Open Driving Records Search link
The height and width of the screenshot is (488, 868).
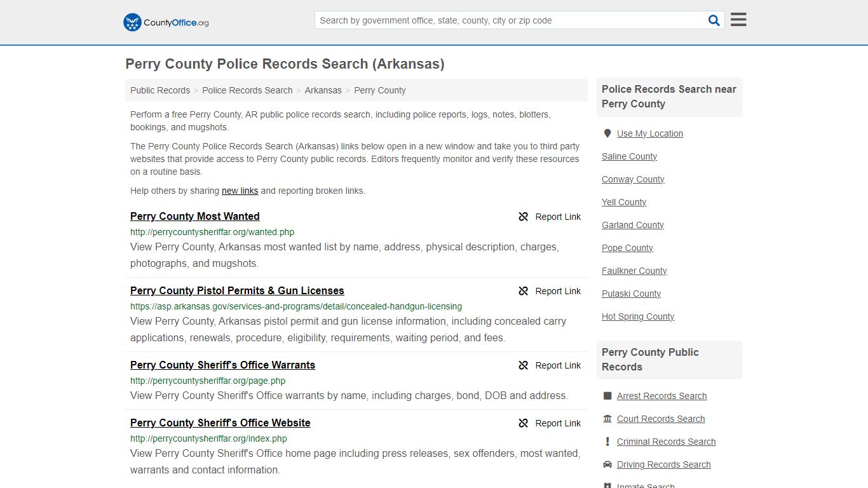click(663, 464)
